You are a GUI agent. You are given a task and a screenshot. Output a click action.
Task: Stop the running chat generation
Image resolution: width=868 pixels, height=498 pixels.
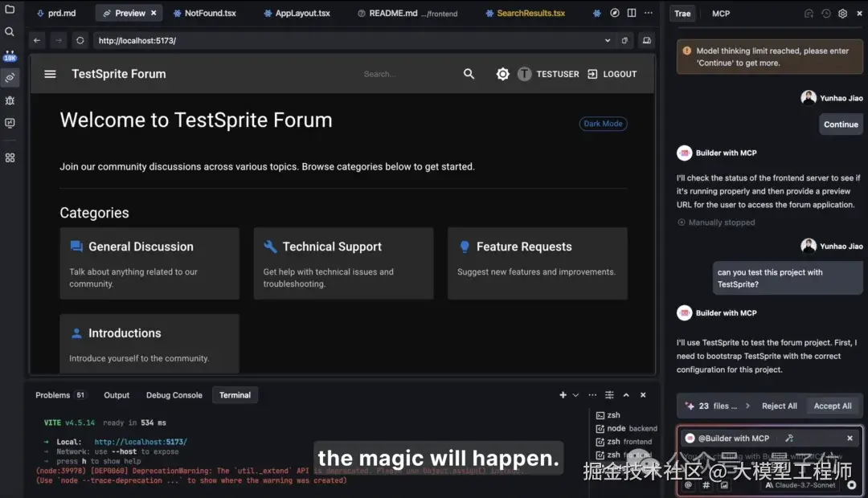coord(852,485)
